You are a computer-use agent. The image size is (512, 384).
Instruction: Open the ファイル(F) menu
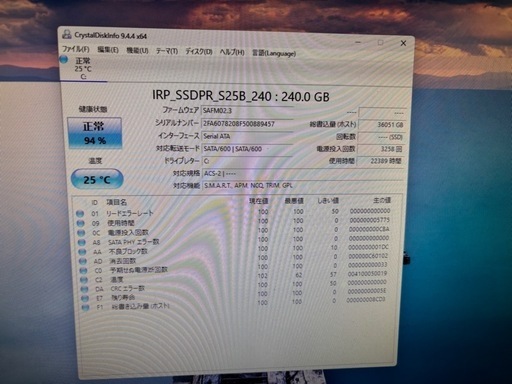[x=76, y=49]
